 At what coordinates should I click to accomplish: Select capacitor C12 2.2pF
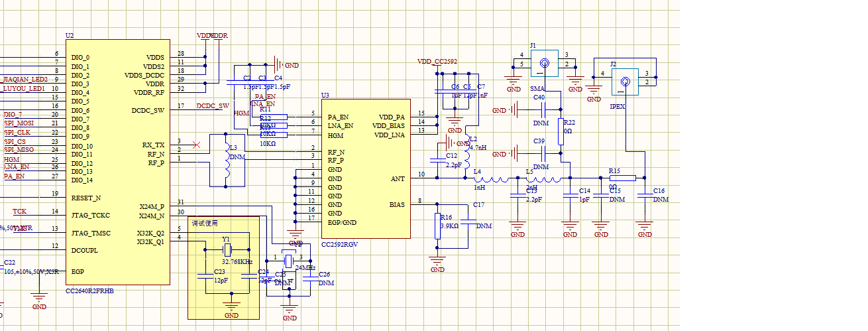[437, 159]
